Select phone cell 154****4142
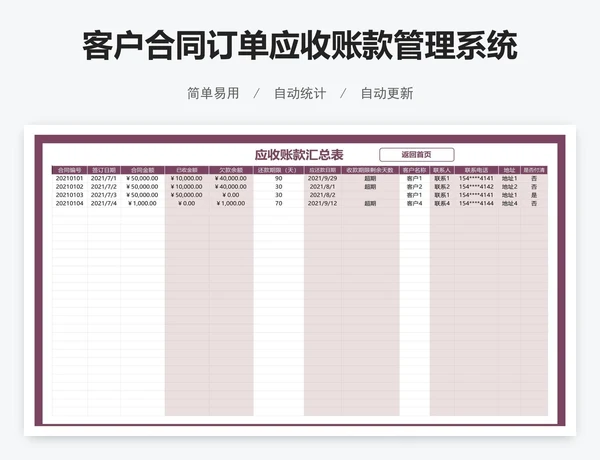 (476, 187)
